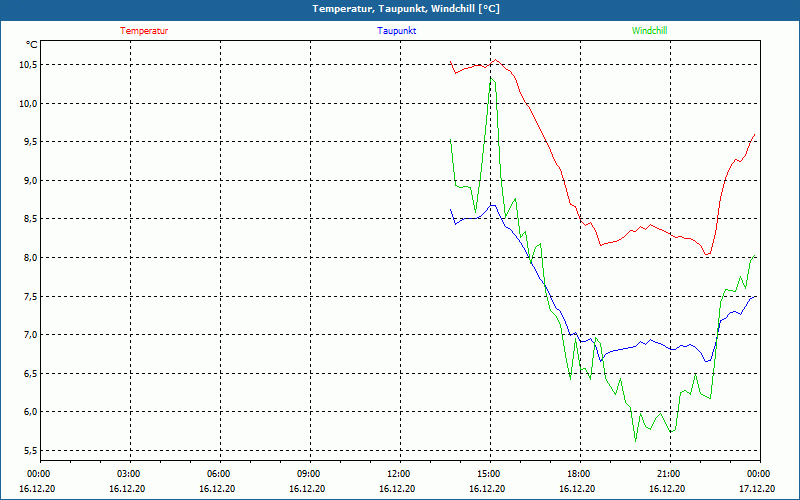The height and width of the screenshot is (500, 800).
Task: Click the 9,0 y-axis value
Action: pos(30,181)
